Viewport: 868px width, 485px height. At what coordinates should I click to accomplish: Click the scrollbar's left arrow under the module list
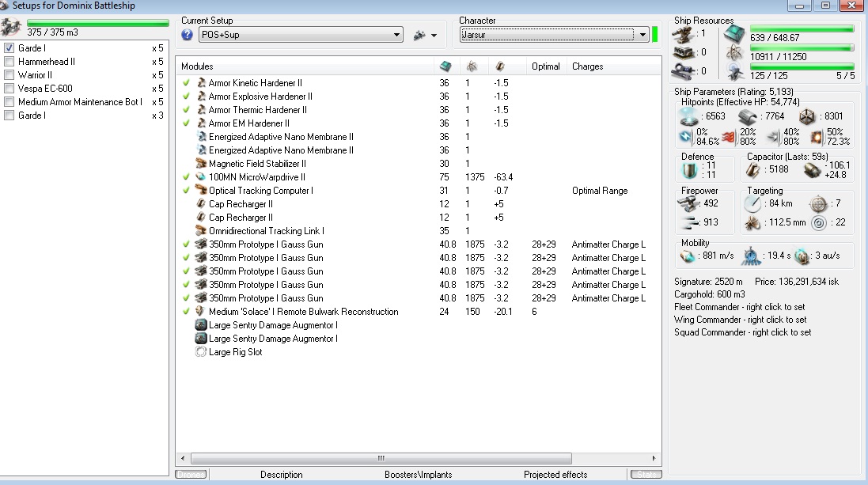point(184,458)
